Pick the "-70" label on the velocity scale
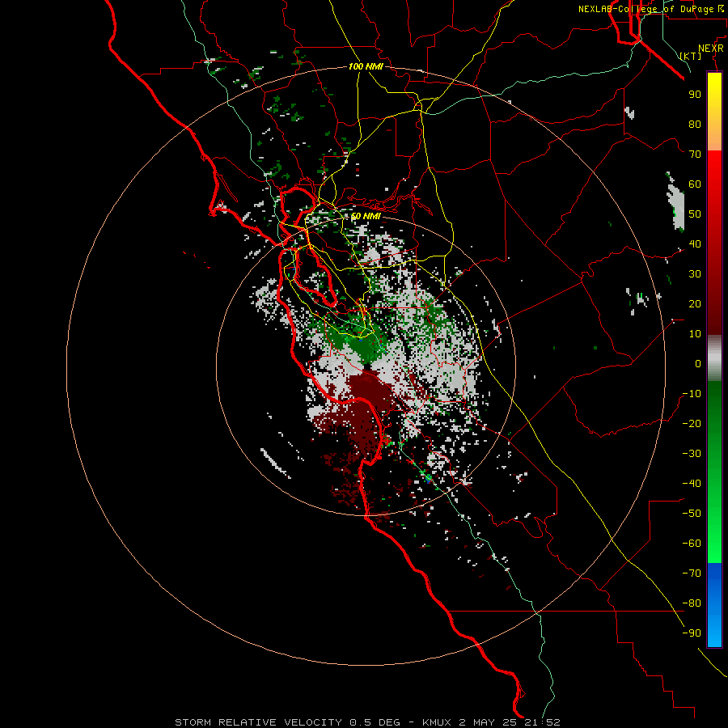This screenshot has height=728, width=728. tap(692, 574)
